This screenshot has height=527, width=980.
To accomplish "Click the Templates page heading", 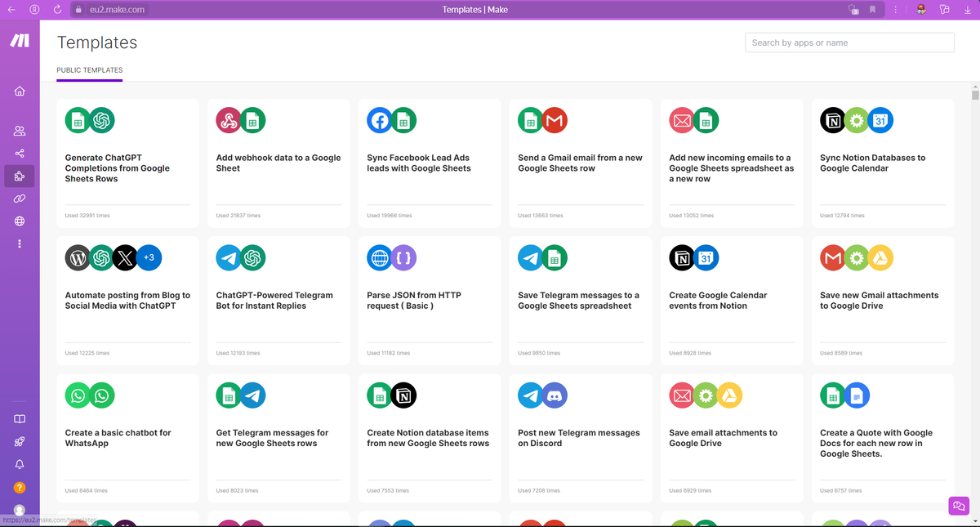I will pyautogui.click(x=97, y=42).
